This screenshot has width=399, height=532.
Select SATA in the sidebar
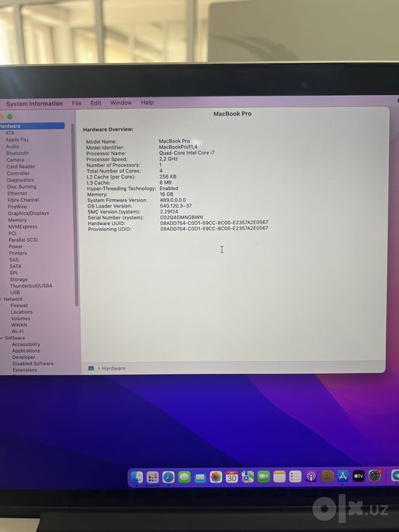pos(15,266)
